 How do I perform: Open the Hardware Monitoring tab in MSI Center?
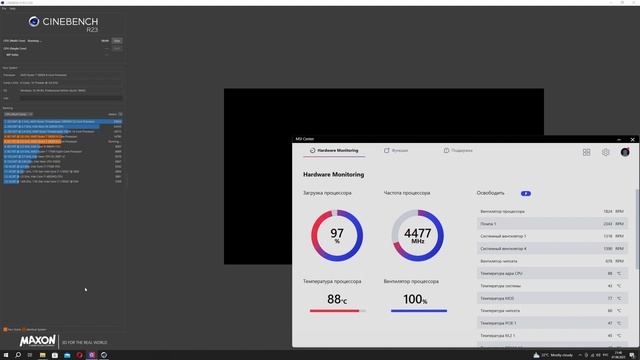[x=334, y=151]
